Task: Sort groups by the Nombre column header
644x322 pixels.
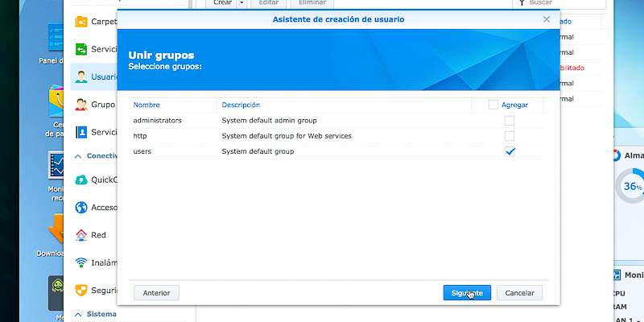Action: [147, 105]
